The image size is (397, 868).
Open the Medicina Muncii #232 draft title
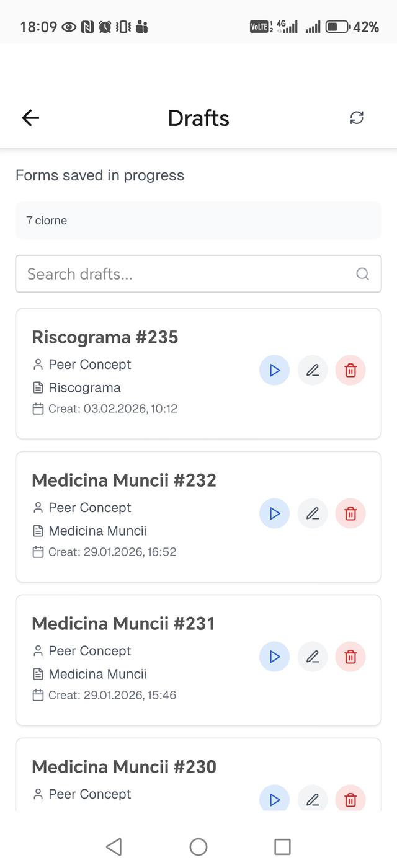(x=124, y=480)
